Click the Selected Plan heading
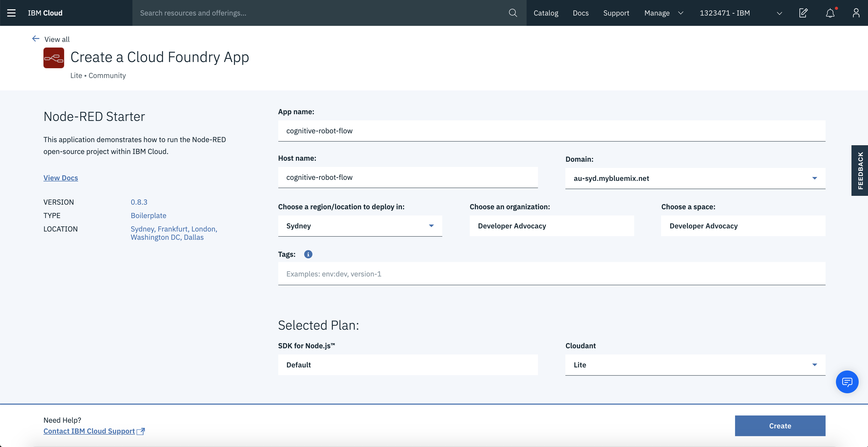This screenshot has height=447, width=868. click(318, 325)
